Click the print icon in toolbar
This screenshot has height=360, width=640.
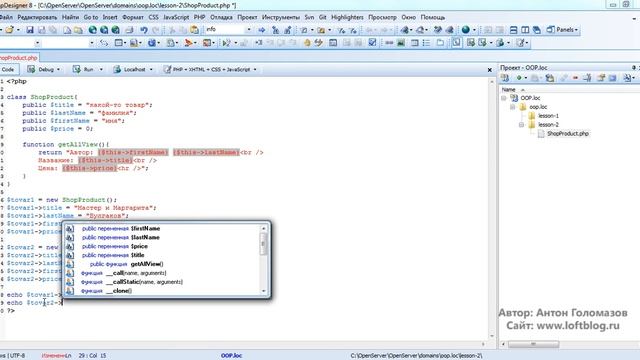pos(129,30)
